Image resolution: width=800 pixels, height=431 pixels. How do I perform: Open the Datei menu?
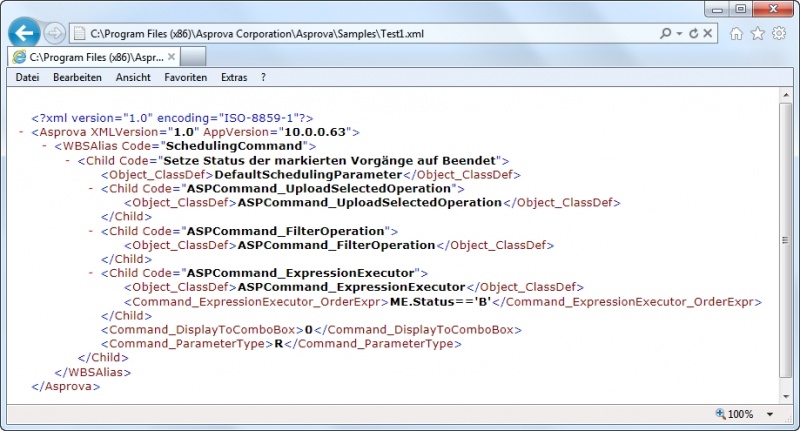click(28, 77)
